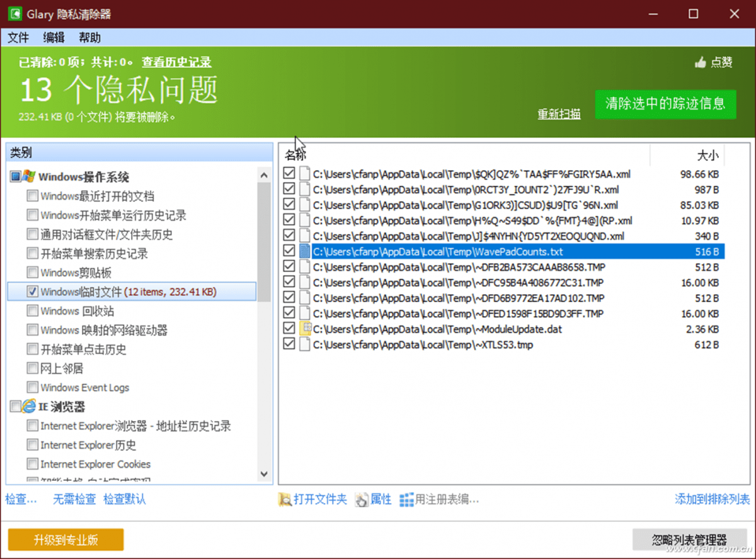Click file icon of WavePadCounts.txt row
Image resolution: width=756 pixels, height=559 pixels.
tap(305, 252)
